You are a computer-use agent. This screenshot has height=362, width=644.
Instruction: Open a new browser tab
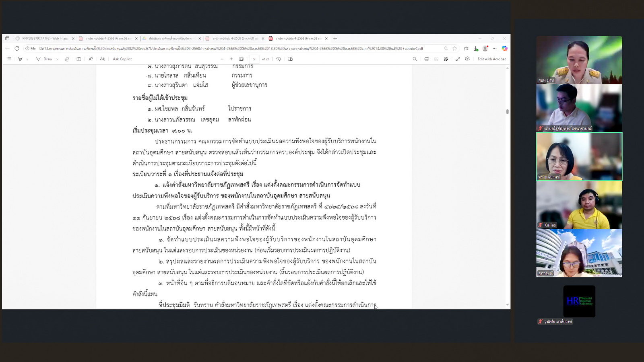tap(335, 39)
